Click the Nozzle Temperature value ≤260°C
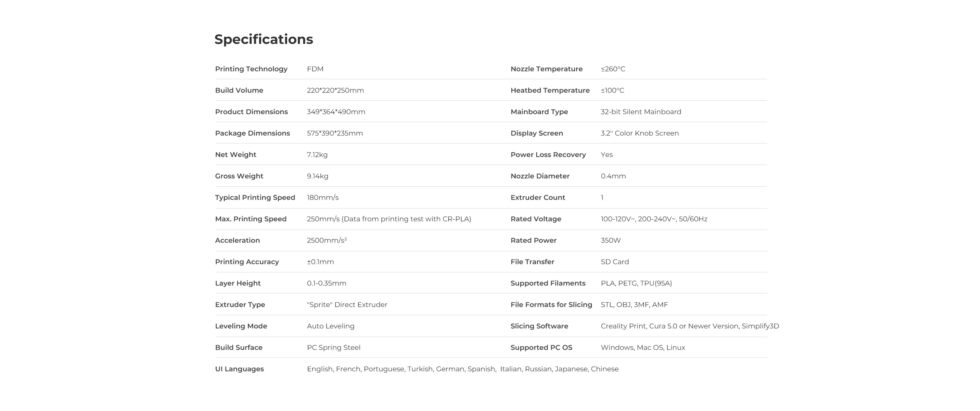 coord(613,69)
